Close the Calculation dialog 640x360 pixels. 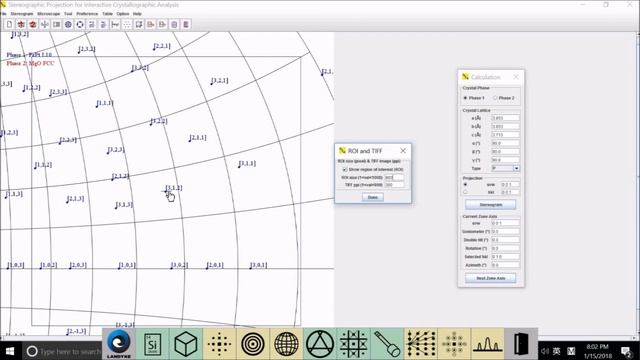click(516, 77)
